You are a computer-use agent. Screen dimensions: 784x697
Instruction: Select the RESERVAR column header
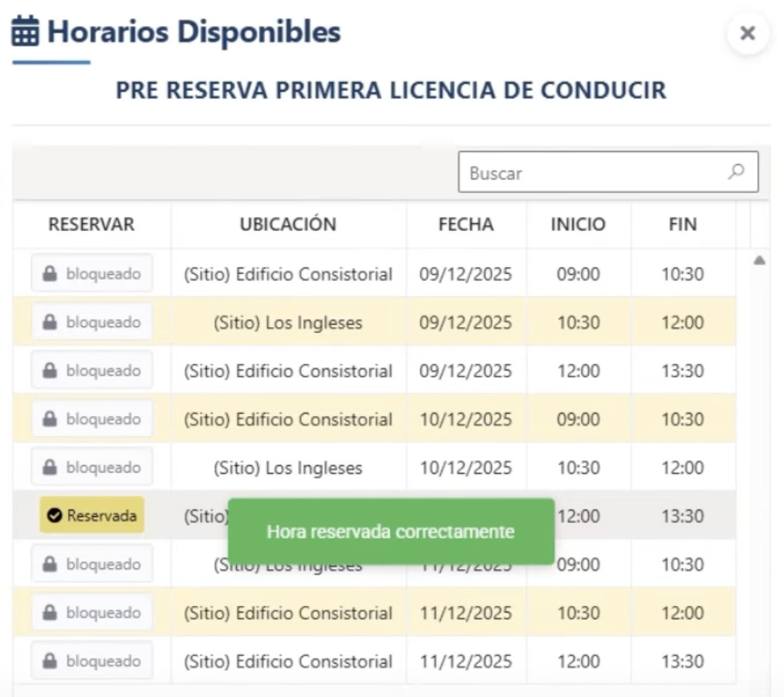tap(91, 226)
